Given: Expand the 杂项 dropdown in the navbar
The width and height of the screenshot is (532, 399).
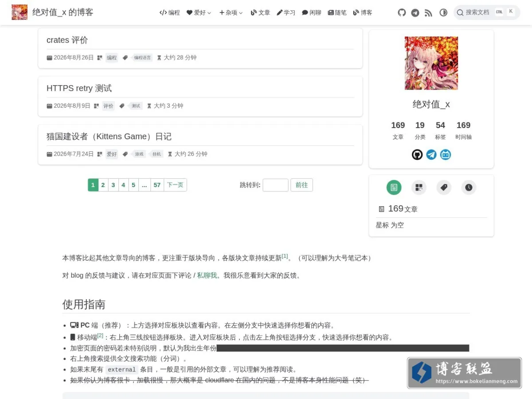Looking at the screenshot, I should (231, 12).
